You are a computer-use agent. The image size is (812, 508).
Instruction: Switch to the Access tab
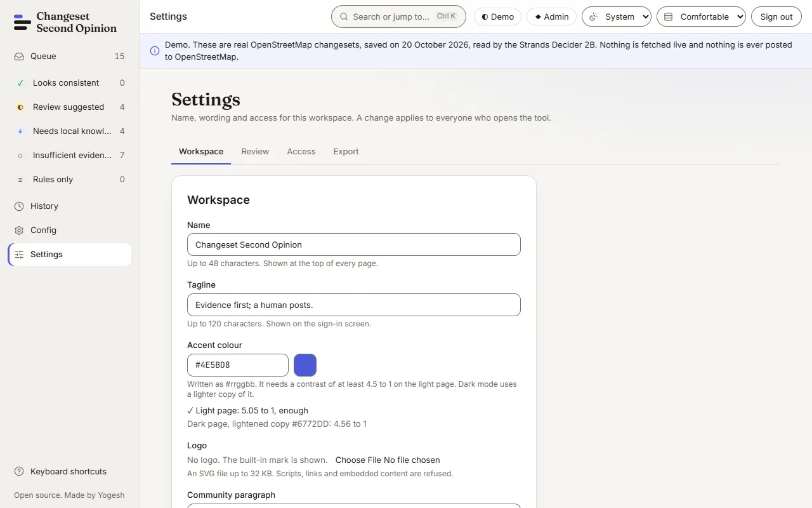point(301,152)
